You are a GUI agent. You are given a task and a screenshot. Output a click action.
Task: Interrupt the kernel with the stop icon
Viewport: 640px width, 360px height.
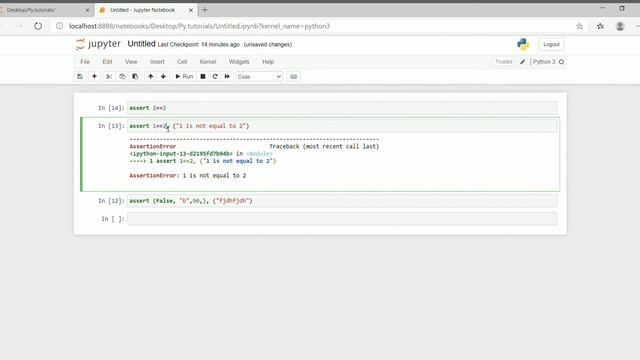click(203, 76)
